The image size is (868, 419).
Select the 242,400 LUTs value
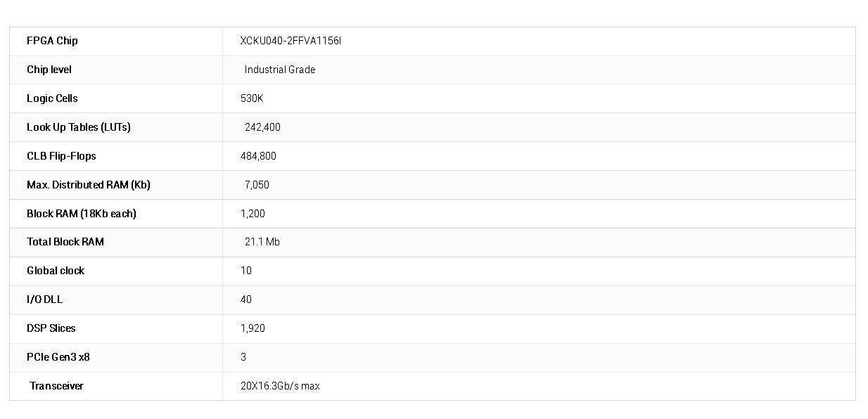click(x=262, y=127)
